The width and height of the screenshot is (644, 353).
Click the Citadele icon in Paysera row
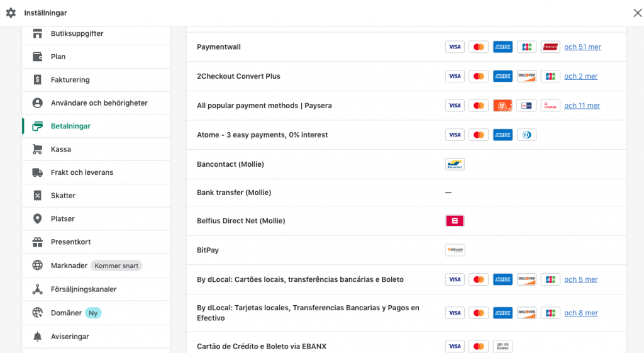click(x=550, y=106)
